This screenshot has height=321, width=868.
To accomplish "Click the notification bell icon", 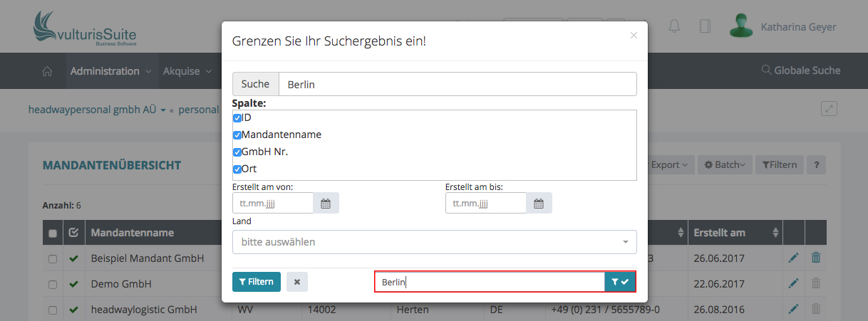I will [x=673, y=26].
